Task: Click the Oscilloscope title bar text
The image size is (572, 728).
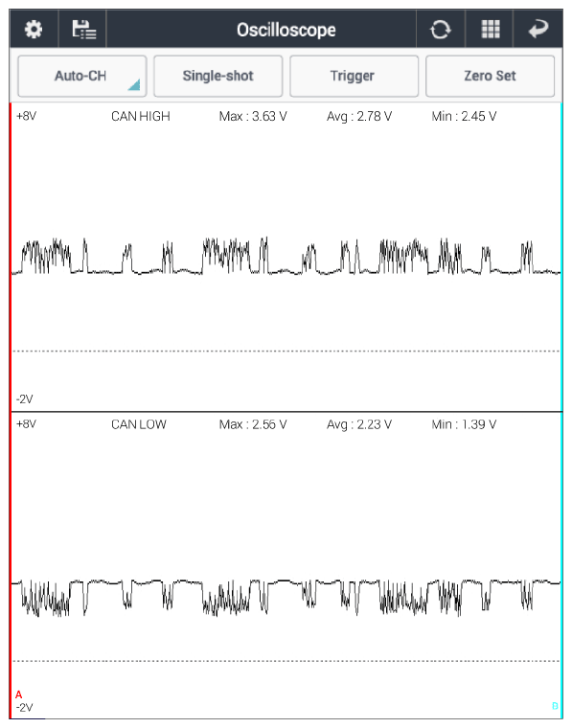Action: pos(286,30)
